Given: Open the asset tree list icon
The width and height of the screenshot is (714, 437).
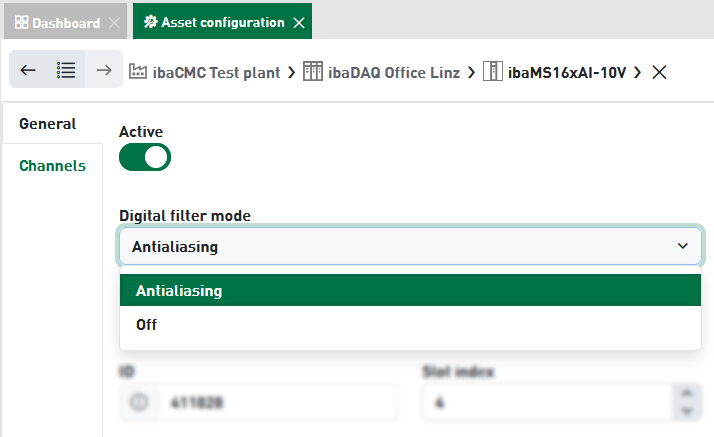Looking at the screenshot, I should (x=66, y=70).
